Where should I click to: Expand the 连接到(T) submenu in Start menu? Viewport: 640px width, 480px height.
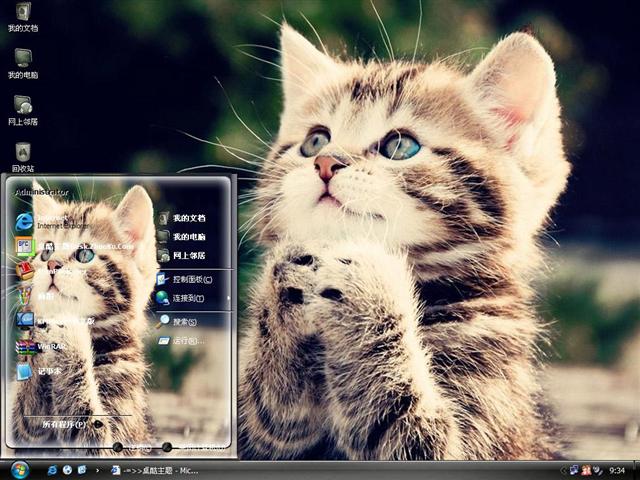coord(191,298)
